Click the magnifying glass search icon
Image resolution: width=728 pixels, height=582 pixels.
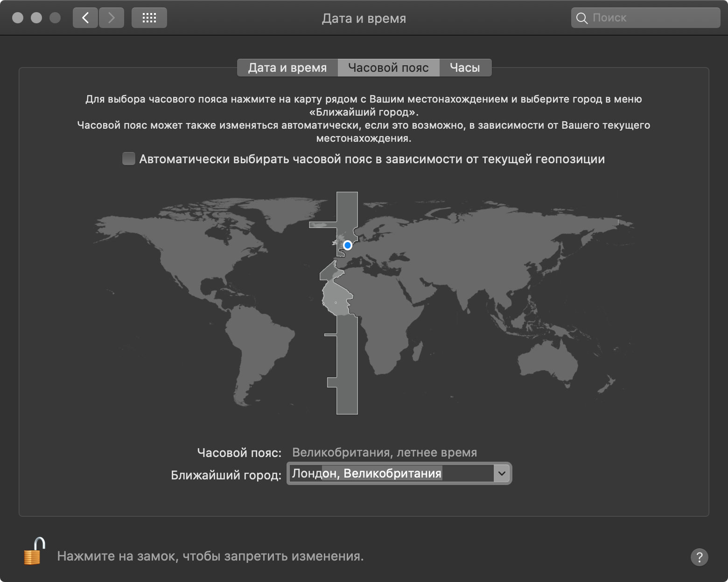581,18
